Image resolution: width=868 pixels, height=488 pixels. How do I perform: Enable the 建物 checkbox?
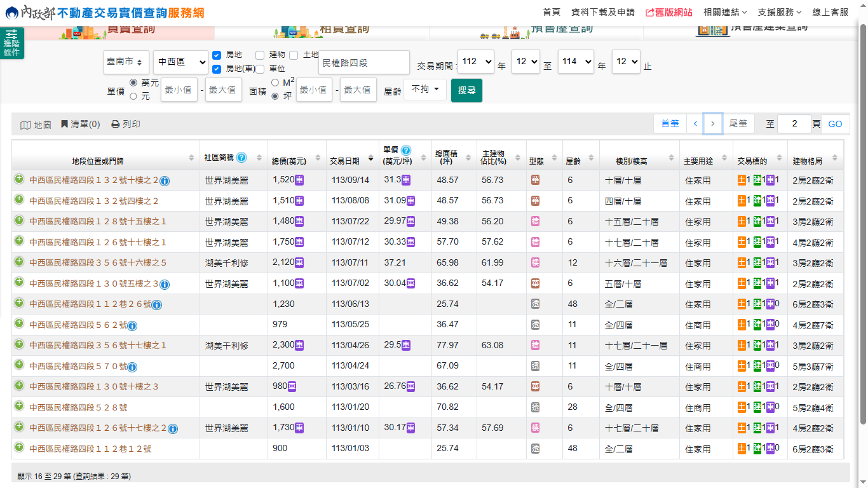click(x=260, y=55)
